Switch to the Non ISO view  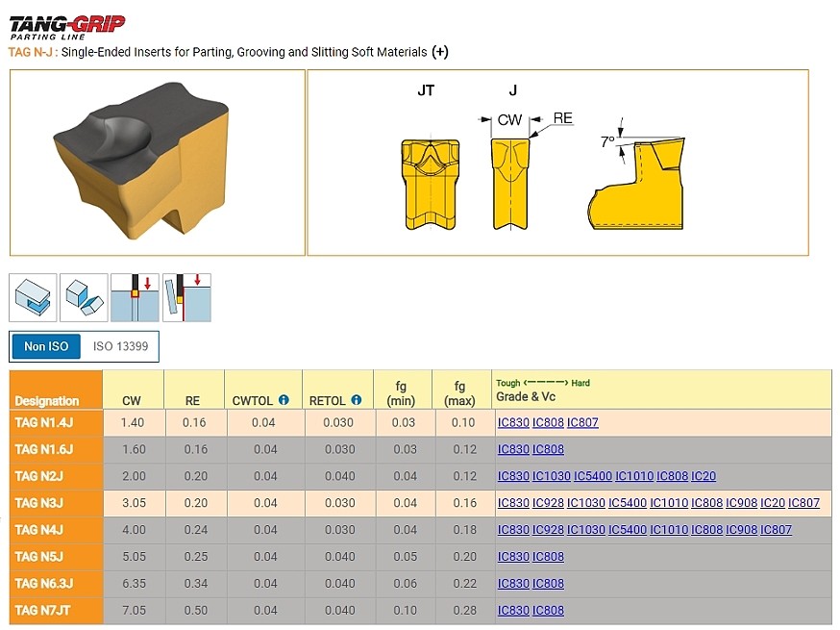tap(46, 346)
